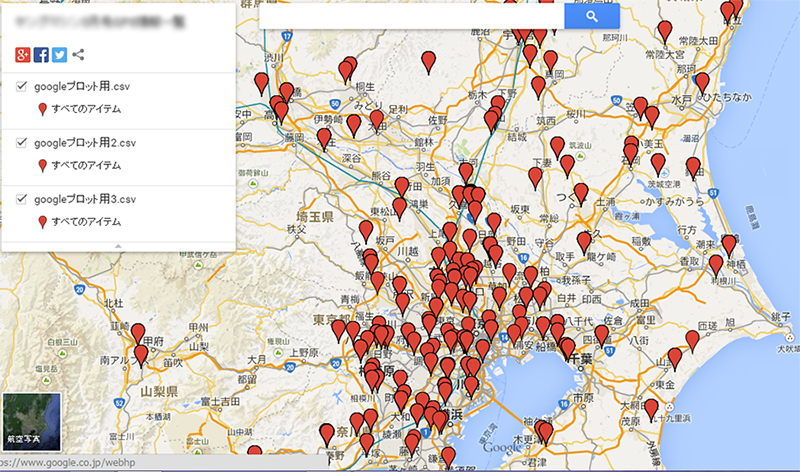
Task: Click red pin beside third すべてのアイテム
Action: (42, 221)
